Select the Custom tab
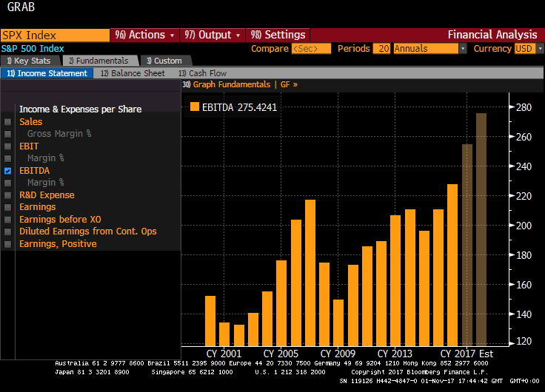Screen dimensions: 545x392 coord(164,61)
